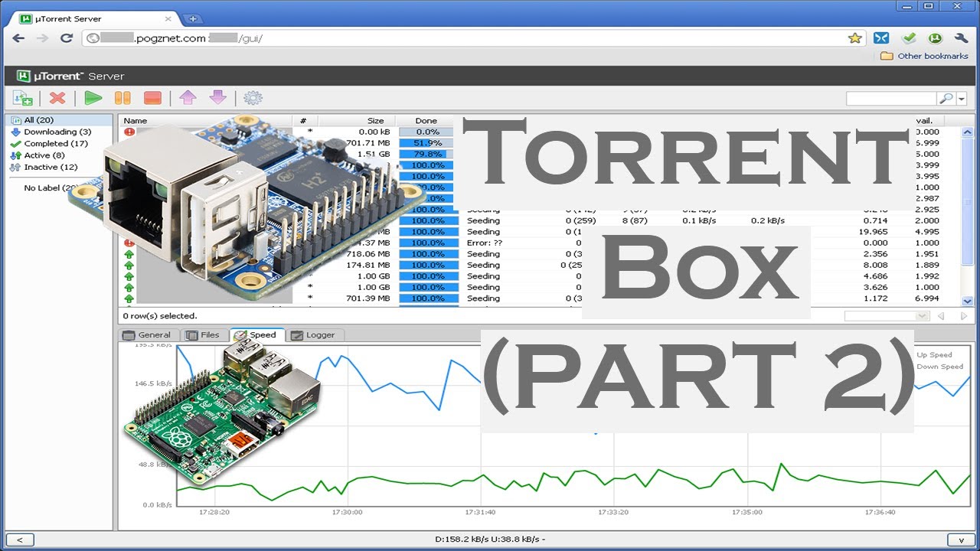Switch to the Files tab
980x551 pixels.
[x=204, y=334]
